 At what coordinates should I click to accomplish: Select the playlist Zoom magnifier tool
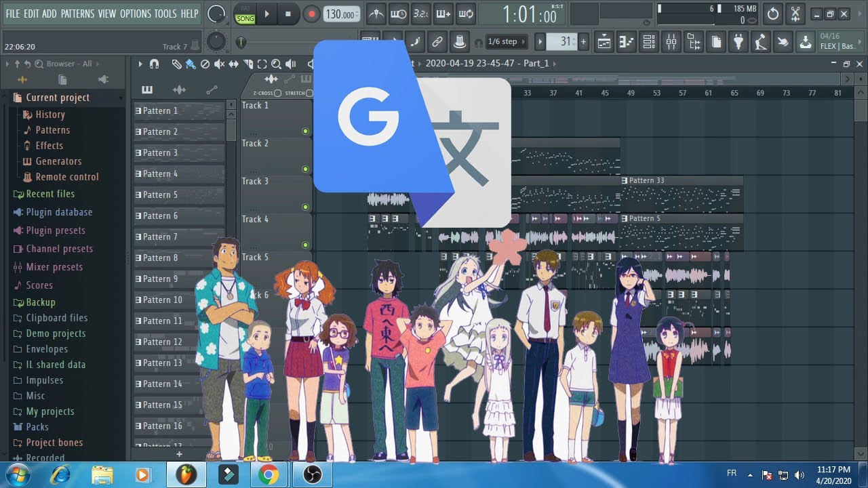(x=276, y=64)
